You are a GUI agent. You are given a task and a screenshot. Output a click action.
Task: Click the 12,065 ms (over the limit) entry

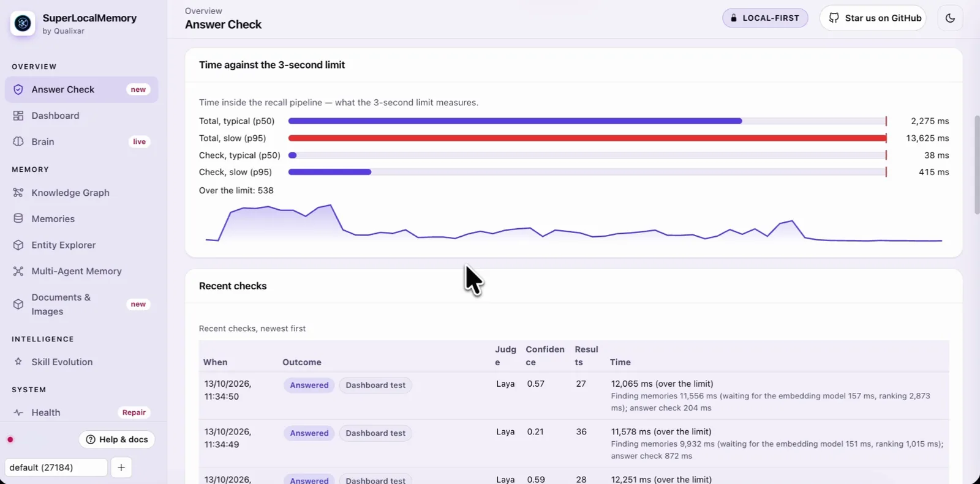point(662,384)
